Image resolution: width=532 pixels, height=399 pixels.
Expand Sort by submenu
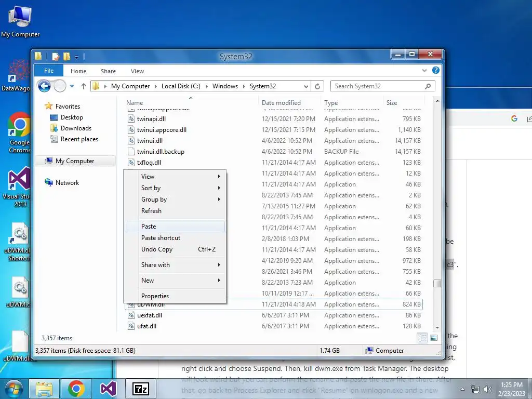pyautogui.click(x=219, y=188)
